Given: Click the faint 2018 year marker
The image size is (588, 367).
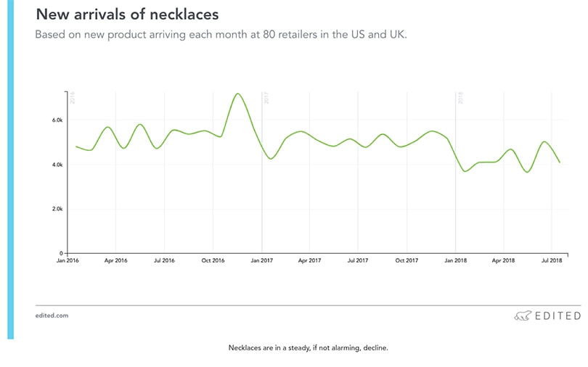Looking at the screenshot, I should (x=460, y=98).
